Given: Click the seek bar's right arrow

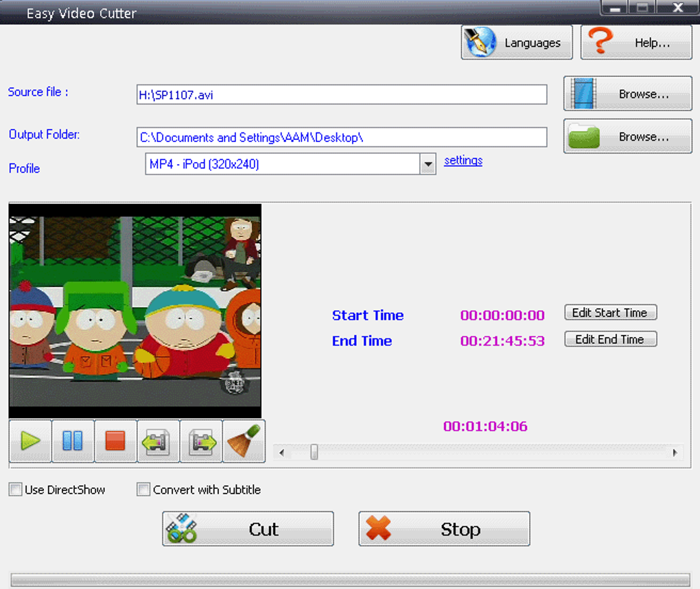Looking at the screenshot, I should coord(675,452).
